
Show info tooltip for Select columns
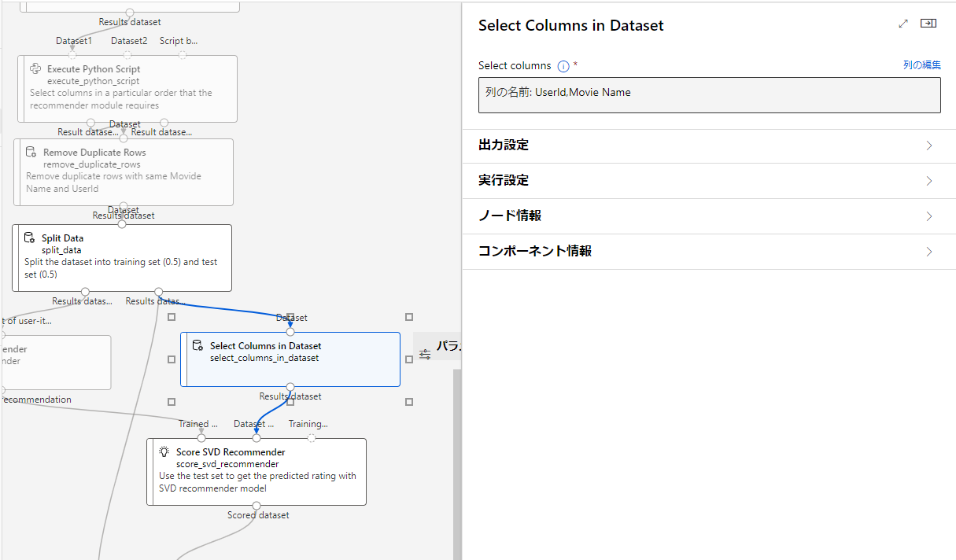563,66
